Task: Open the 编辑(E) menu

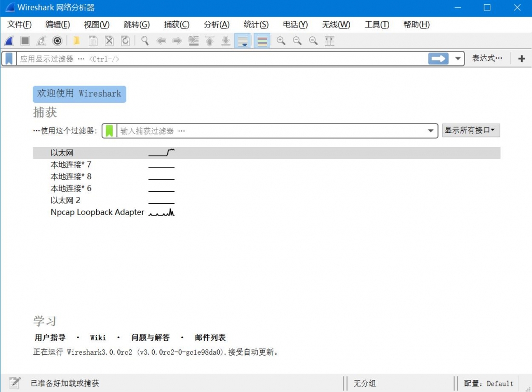Action: point(58,24)
